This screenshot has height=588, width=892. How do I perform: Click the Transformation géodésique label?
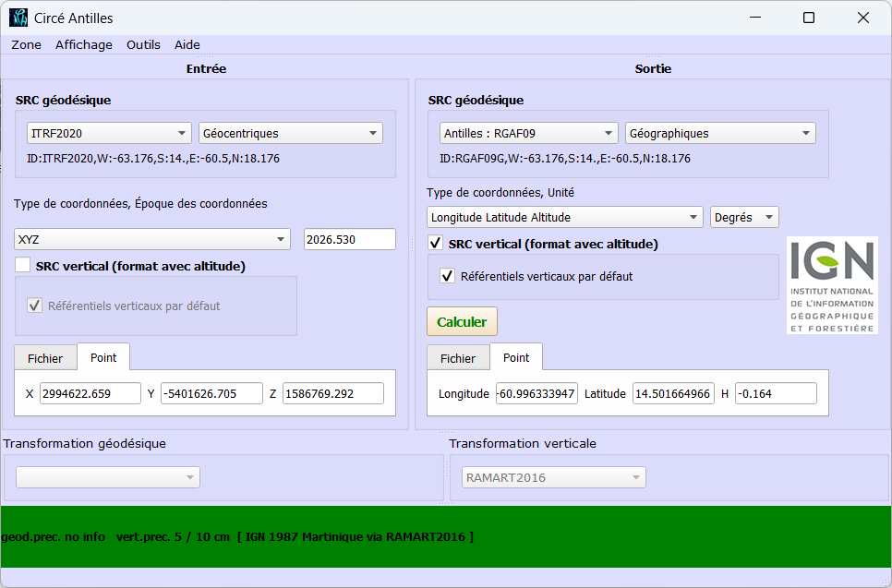[85, 444]
